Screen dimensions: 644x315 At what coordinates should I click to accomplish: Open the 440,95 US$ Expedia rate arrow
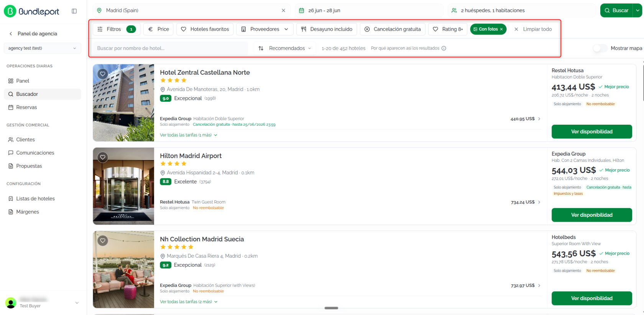[x=539, y=119]
